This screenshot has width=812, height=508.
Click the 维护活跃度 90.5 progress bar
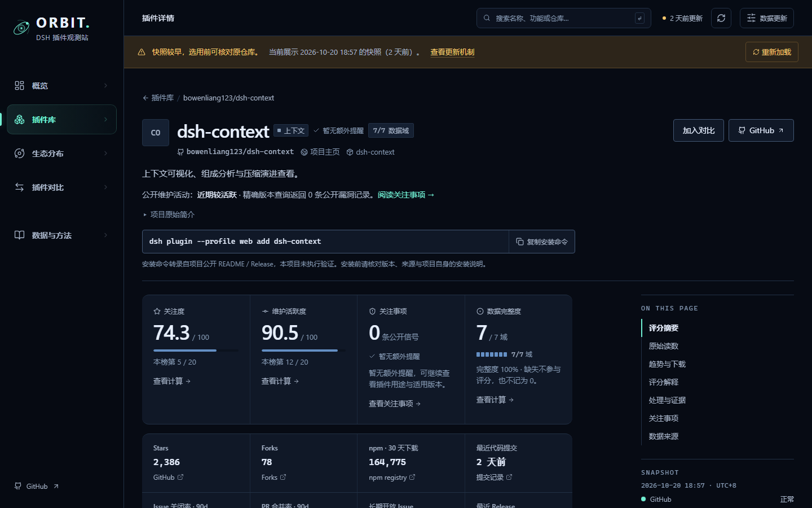[303, 351]
